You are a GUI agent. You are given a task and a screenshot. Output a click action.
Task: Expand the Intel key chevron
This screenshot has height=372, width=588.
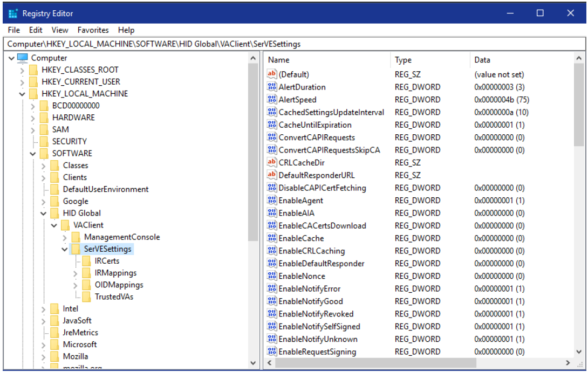click(x=43, y=308)
